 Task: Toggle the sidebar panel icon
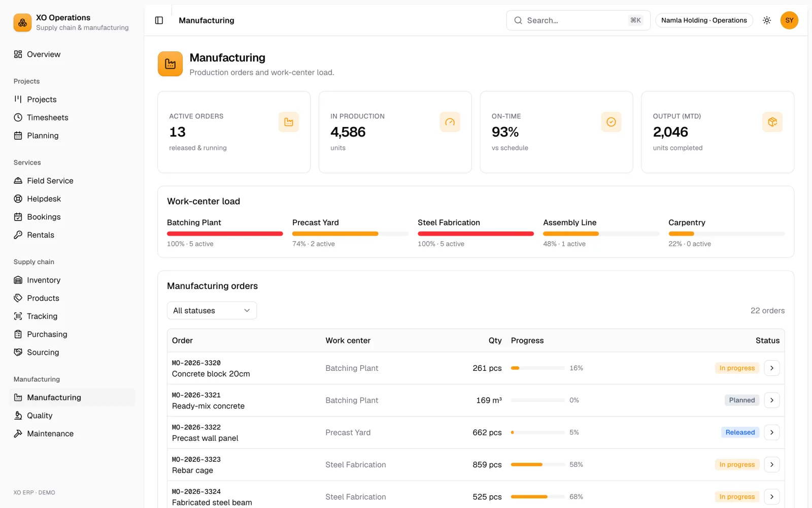159,20
